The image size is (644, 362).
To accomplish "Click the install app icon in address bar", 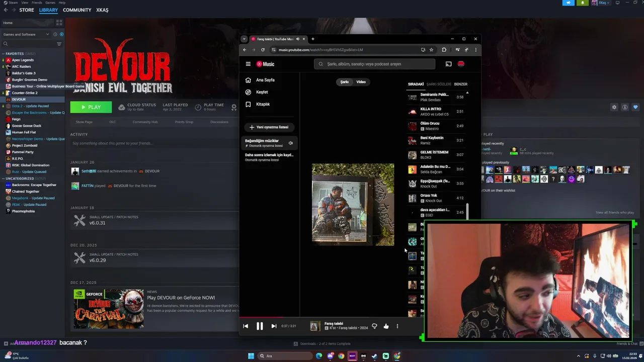I will (423, 50).
